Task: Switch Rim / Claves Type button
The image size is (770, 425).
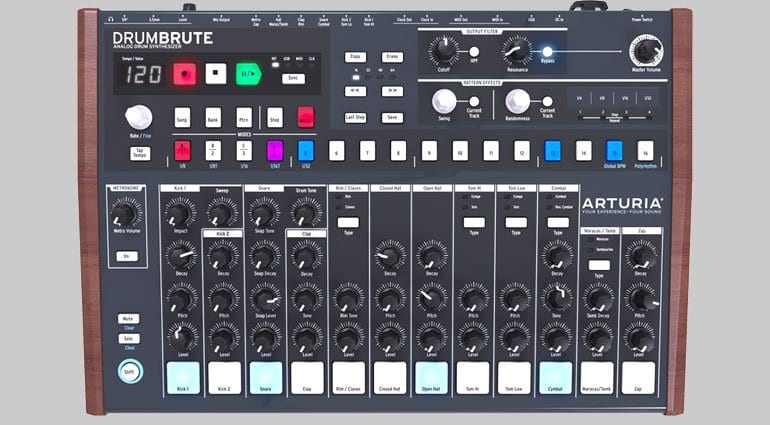Action: (x=348, y=223)
